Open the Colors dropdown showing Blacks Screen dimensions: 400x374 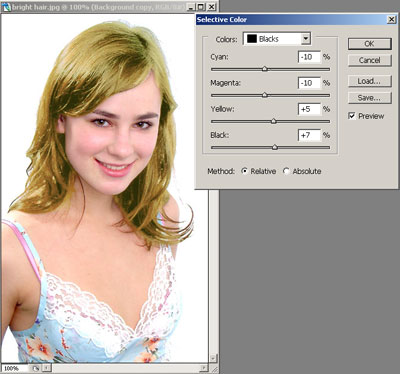[277, 39]
